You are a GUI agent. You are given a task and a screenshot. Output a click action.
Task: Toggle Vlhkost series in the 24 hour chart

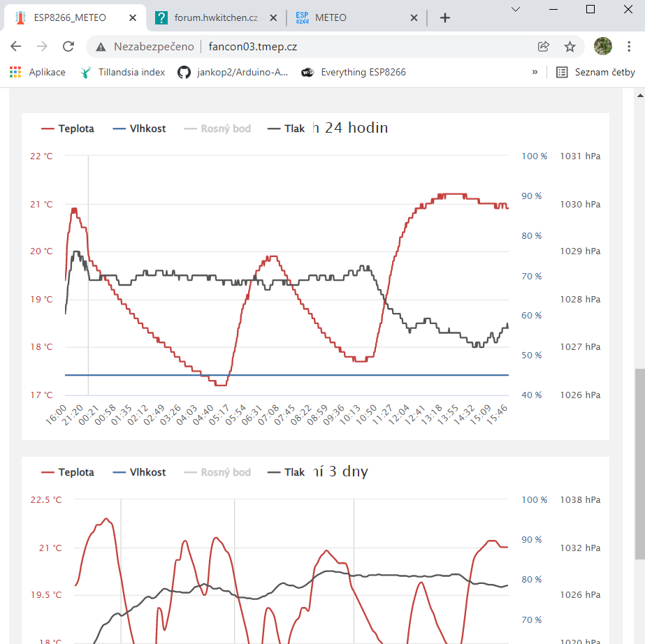(x=138, y=129)
